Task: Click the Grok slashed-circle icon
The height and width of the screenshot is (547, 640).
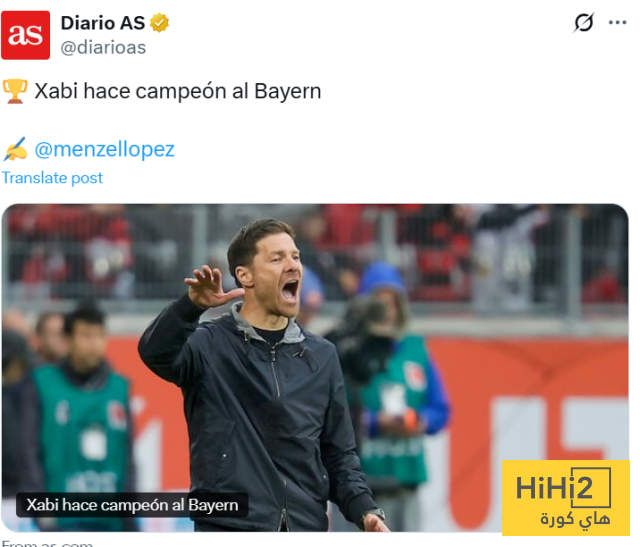Action: coord(584,22)
